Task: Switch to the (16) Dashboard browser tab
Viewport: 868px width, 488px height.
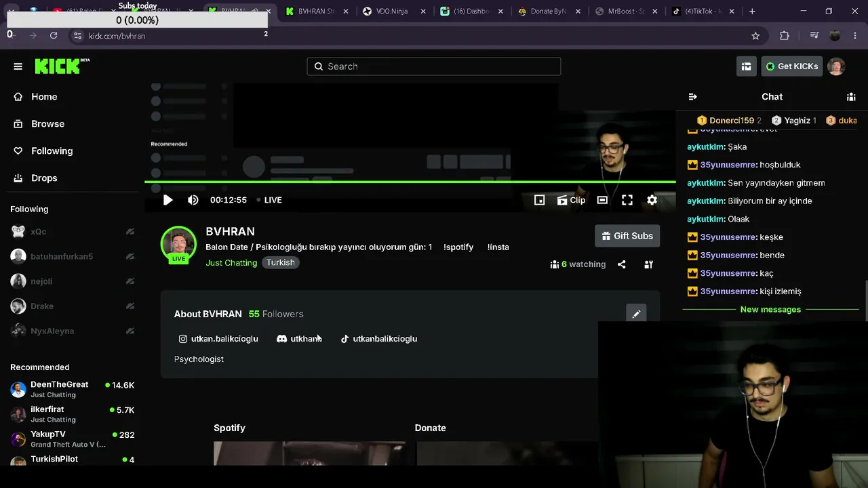Action: pyautogui.click(x=473, y=12)
